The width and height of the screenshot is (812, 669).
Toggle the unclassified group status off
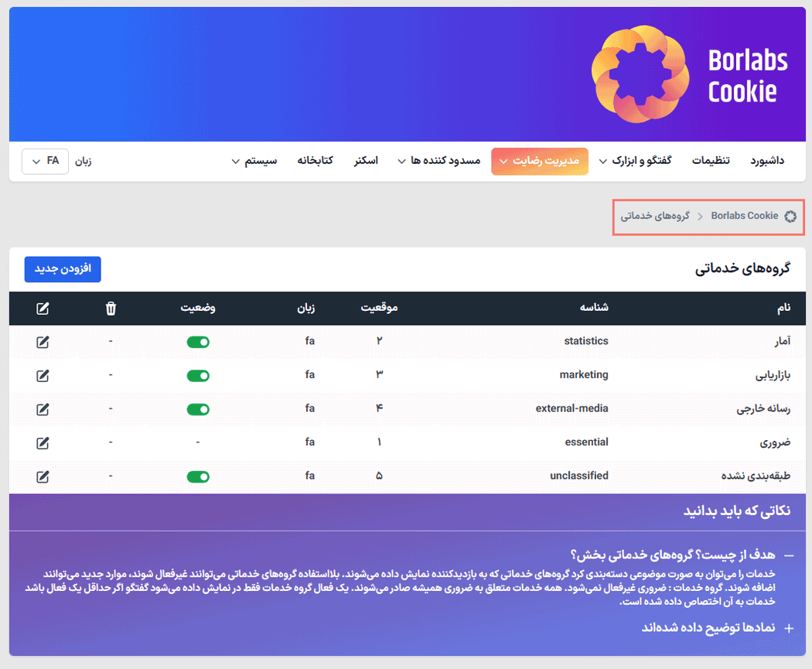pyautogui.click(x=198, y=476)
